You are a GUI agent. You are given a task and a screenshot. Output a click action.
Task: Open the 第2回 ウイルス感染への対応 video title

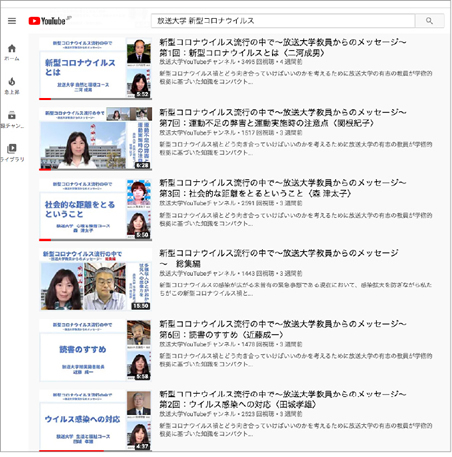click(283, 399)
